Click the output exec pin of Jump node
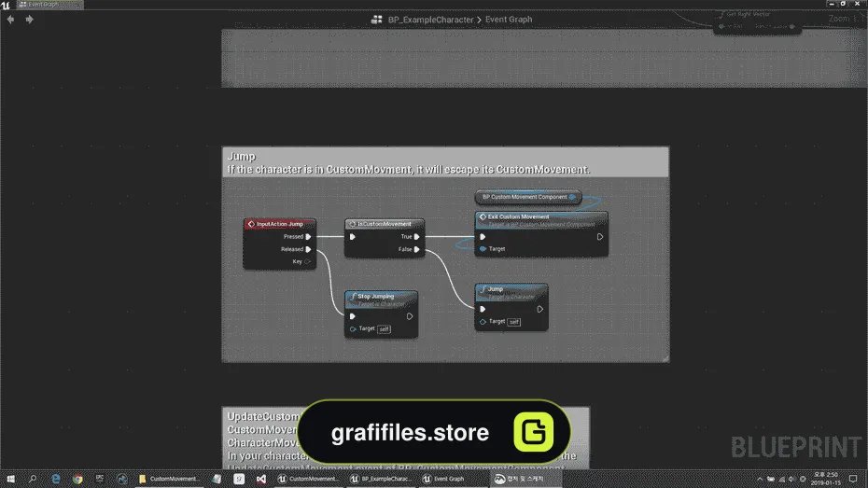 [x=539, y=309]
